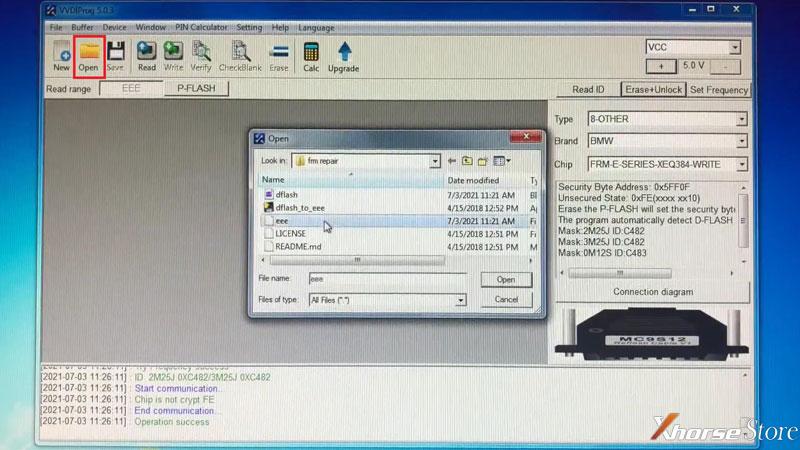Viewport: 800px width, 450px height.
Task: Click Cancel button in the dialog
Action: tap(506, 299)
